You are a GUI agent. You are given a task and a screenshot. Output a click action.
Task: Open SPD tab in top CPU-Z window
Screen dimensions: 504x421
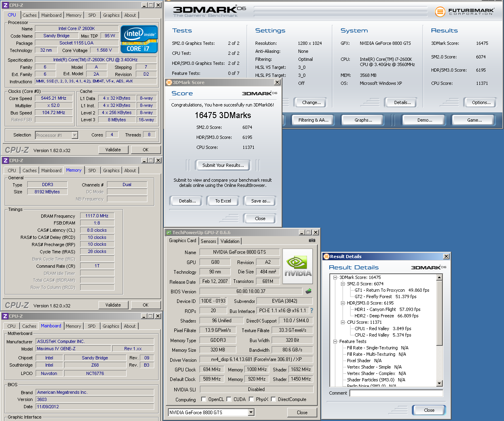coord(92,15)
